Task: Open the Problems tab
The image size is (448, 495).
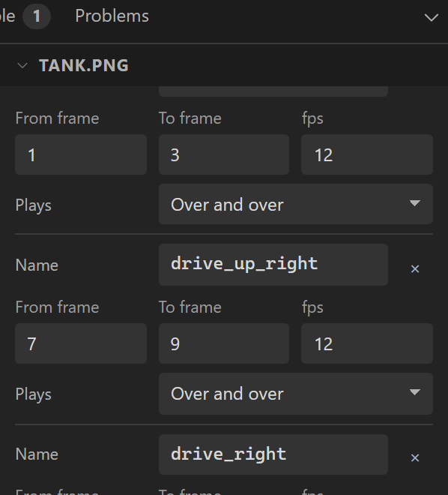Action: pyautogui.click(x=112, y=16)
